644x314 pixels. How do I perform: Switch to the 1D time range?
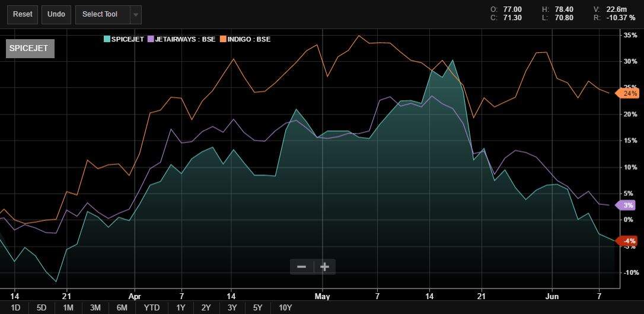click(15, 308)
